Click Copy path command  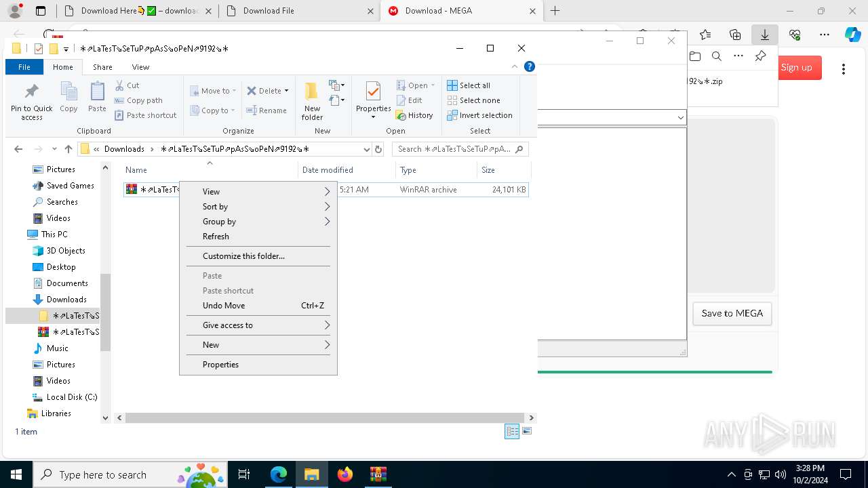coord(138,100)
